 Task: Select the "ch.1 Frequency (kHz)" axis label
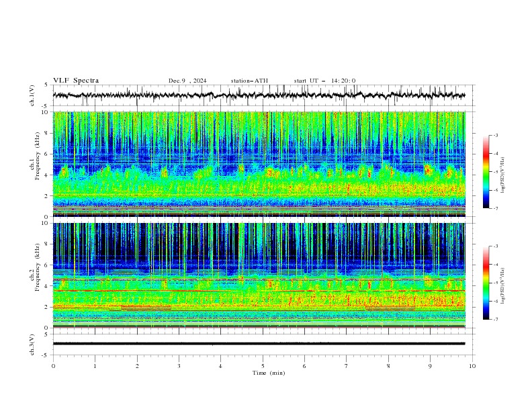35,156
